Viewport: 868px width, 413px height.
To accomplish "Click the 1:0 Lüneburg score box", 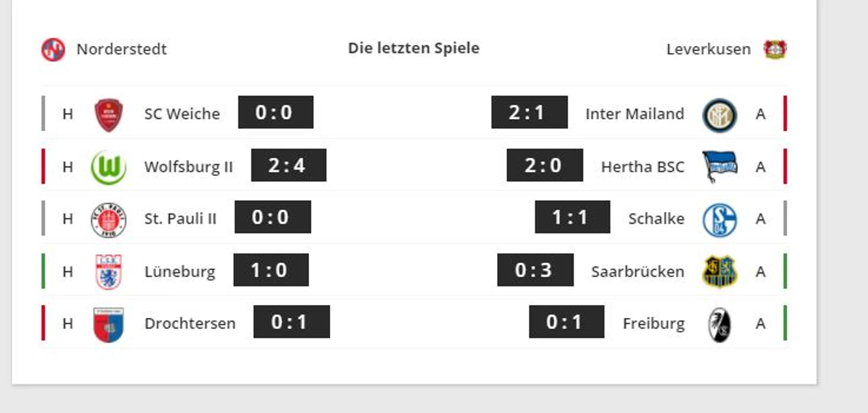I will (271, 270).
